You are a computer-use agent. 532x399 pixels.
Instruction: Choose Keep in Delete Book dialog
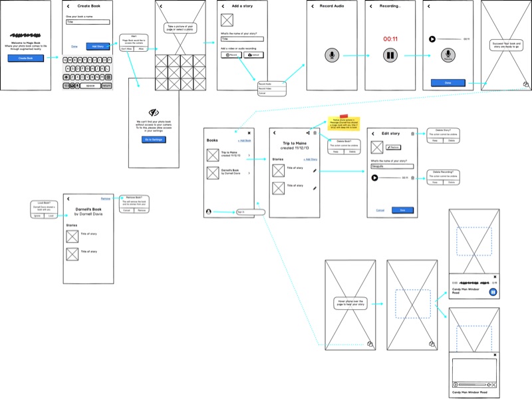336,152
